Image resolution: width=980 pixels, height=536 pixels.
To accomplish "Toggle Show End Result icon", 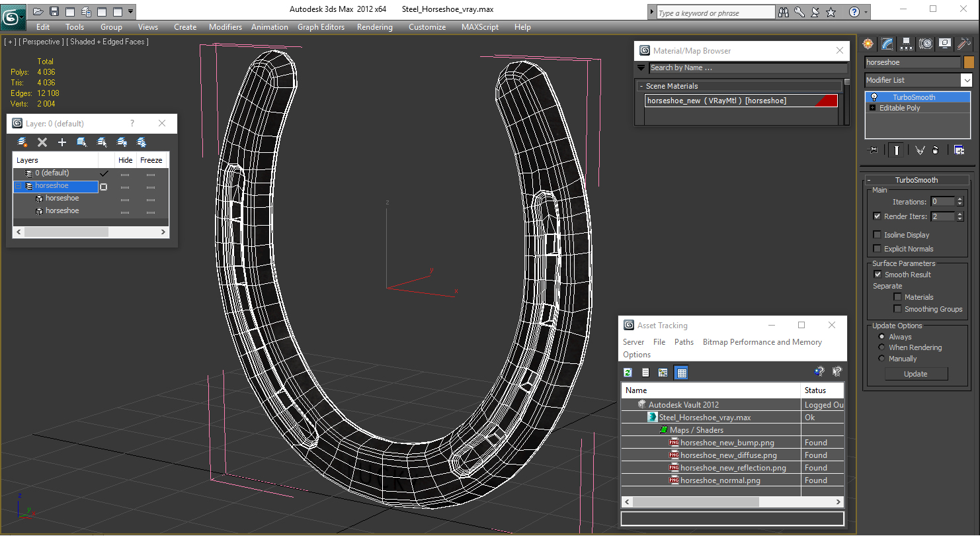I will coord(896,150).
